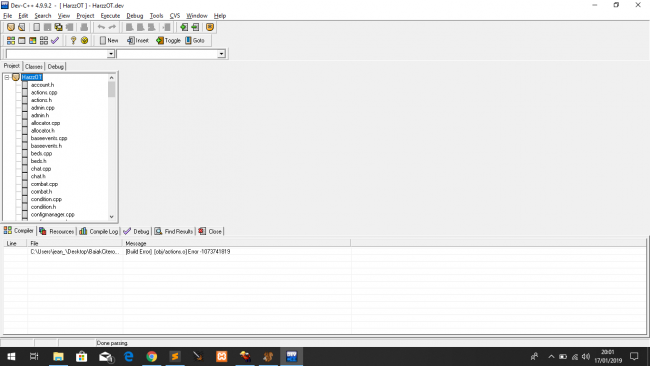The width and height of the screenshot is (650, 366).
Task: Select baseevents.h in project tree
Action: (46, 146)
